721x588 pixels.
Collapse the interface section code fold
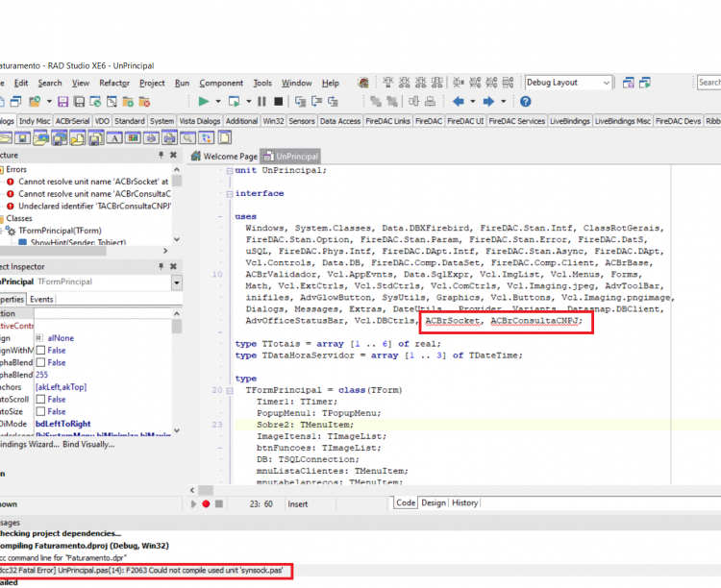[230, 193]
